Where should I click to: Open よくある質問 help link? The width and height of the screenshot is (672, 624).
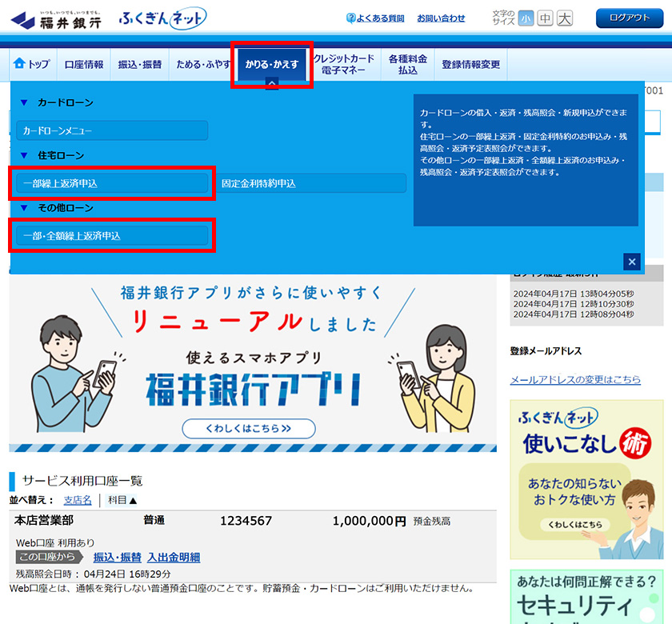point(375,18)
